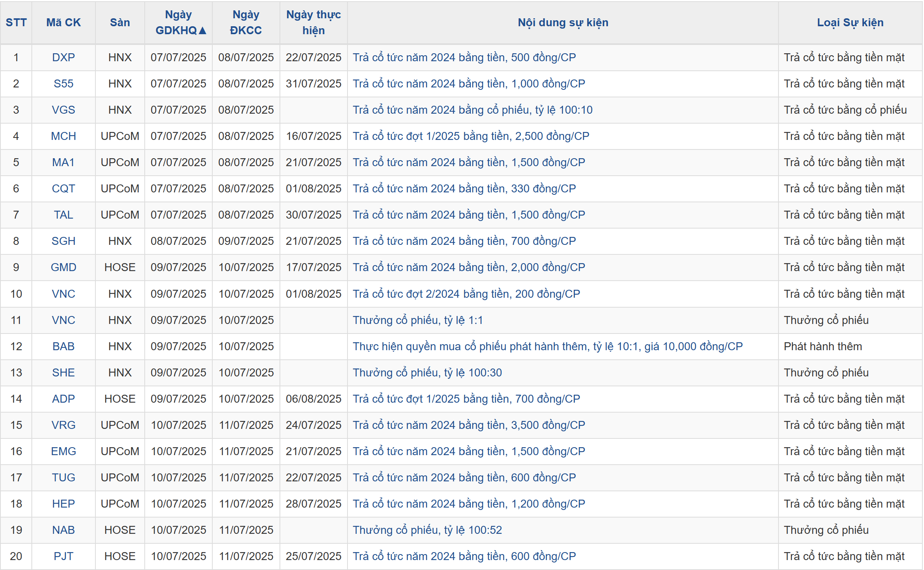The width and height of the screenshot is (924, 570).
Task: Open stock code MA1 link
Action: pos(64,163)
